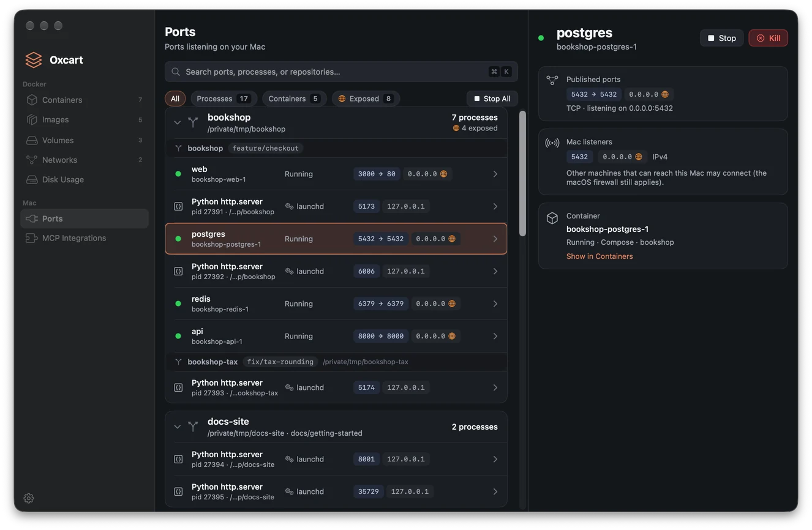Click the git branch icon beside docs-site header

(194, 427)
